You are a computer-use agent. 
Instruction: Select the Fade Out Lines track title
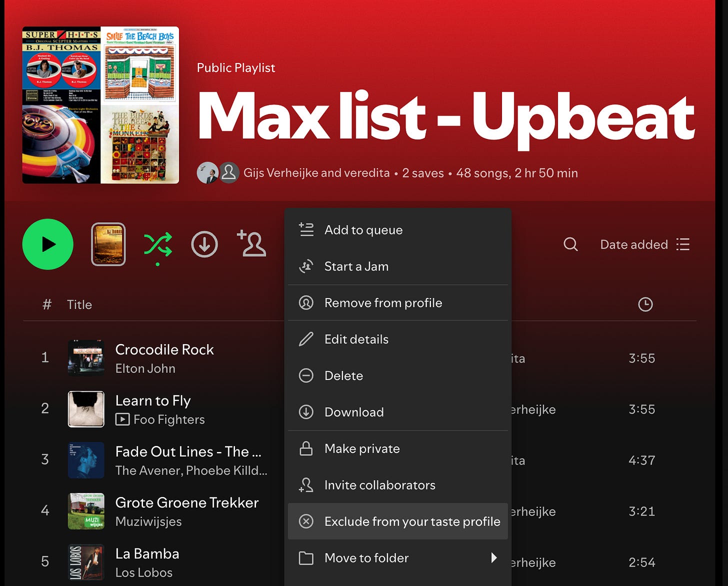(188, 451)
